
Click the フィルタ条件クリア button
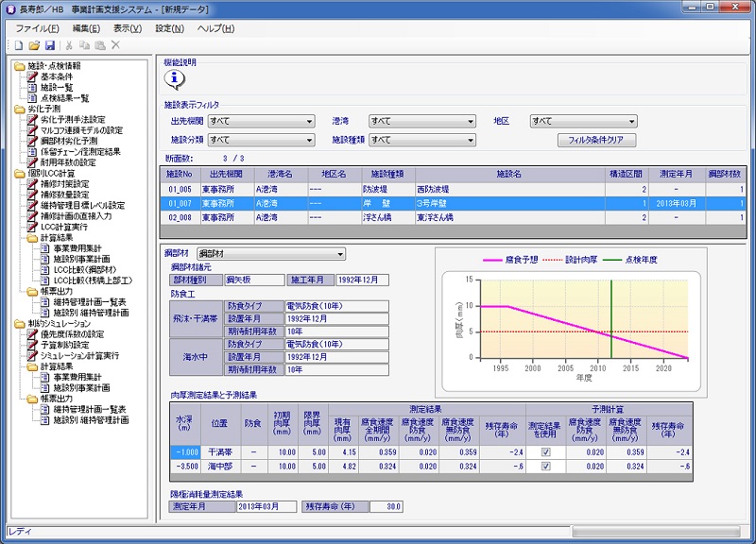(x=596, y=140)
